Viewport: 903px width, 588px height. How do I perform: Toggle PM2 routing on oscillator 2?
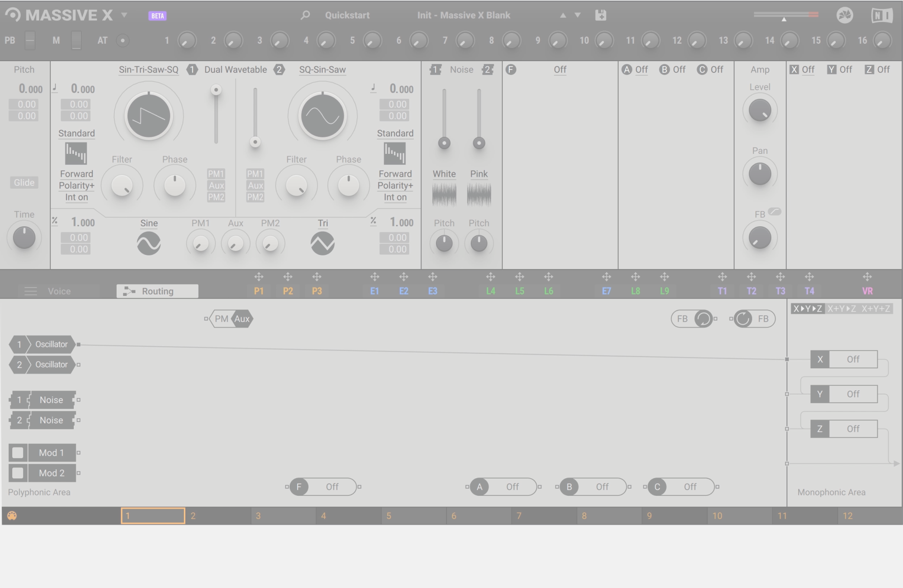(x=255, y=197)
